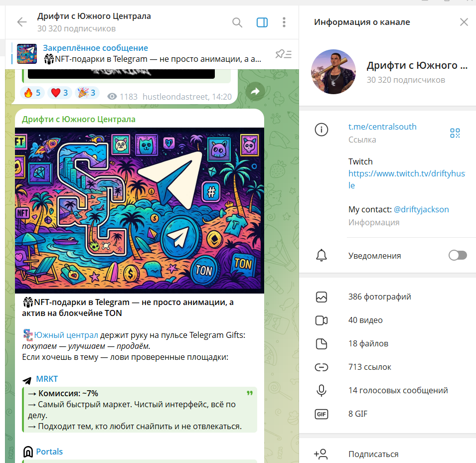476x463 pixels.
Task: Click the pinned message thumbnail
Action: 27,54
